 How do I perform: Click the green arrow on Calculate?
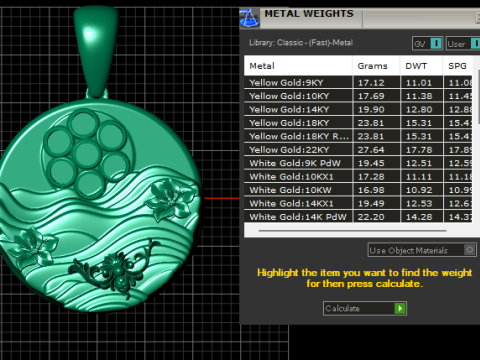click(400, 308)
